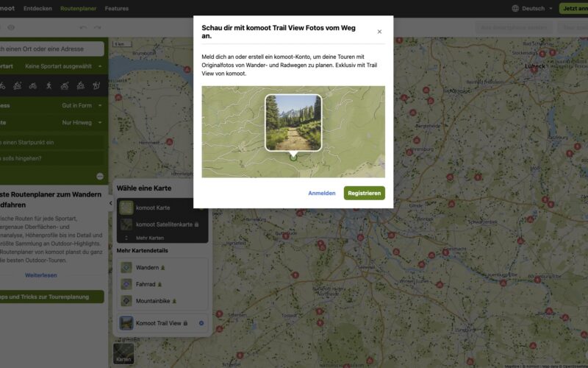Image resolution: width=588 pixels, height=368 pixels.
Task: Select the komoot Karte map style
Action: pos(162,208)
